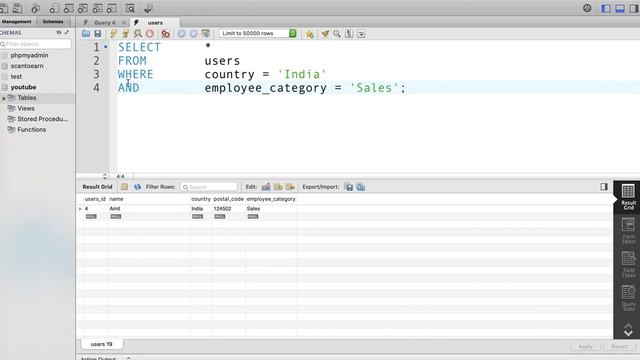
Task: Refresh schemas list icon in SCHEMAS header
Action: tap(59, 32)
